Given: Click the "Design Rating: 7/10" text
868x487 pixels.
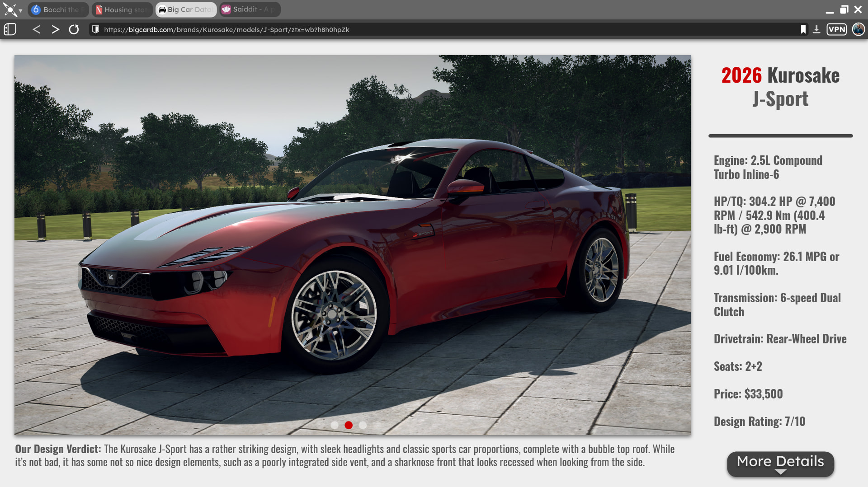Looking at the screenshot, I should coord(759,421).
